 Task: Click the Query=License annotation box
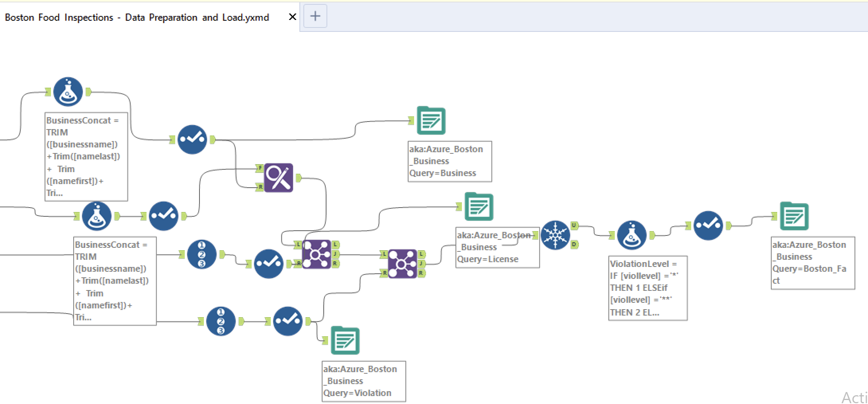[x=498, y=247]
